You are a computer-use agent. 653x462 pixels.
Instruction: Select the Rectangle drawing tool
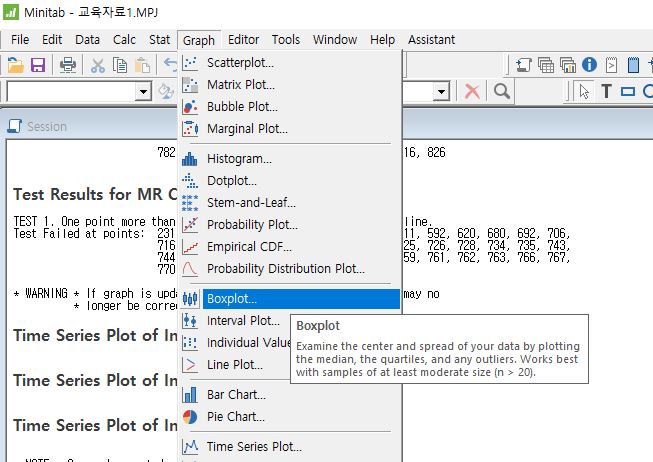click(628, 91)
